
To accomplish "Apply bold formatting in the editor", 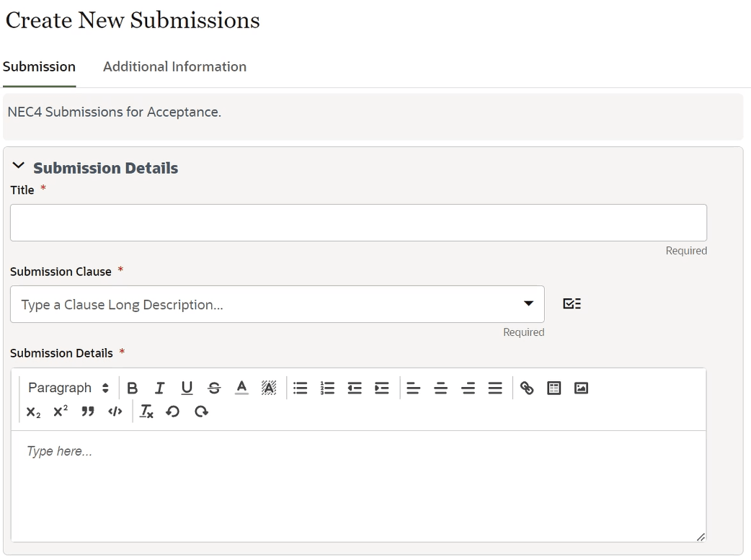I will coord(133,388).
